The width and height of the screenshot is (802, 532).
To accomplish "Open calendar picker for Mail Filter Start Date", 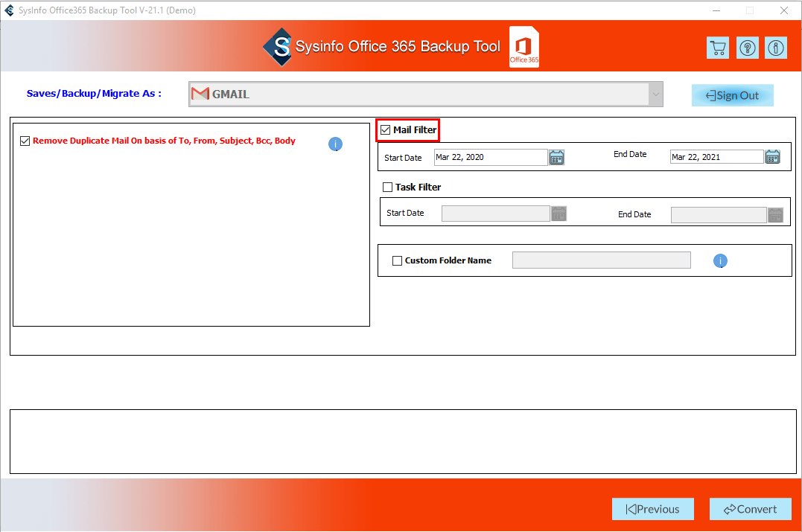I will pyautogui.click(x=556, y=158).
